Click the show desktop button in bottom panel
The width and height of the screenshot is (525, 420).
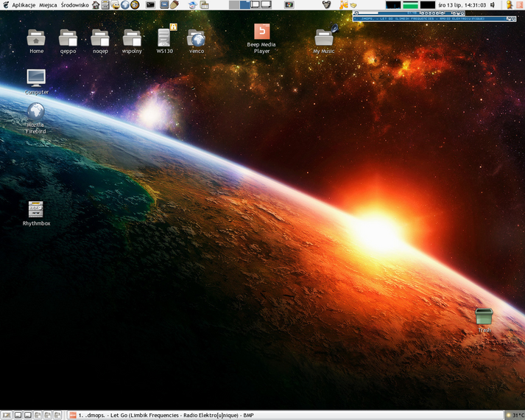click(7, 416)
